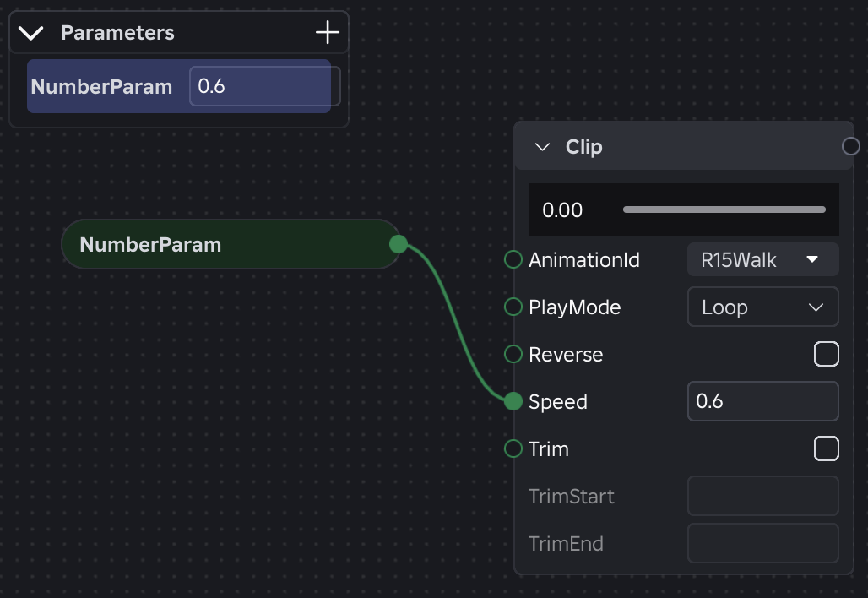Click the AnimationId input pin
This screenshot has width=868, height=598.
click(513, 259)
